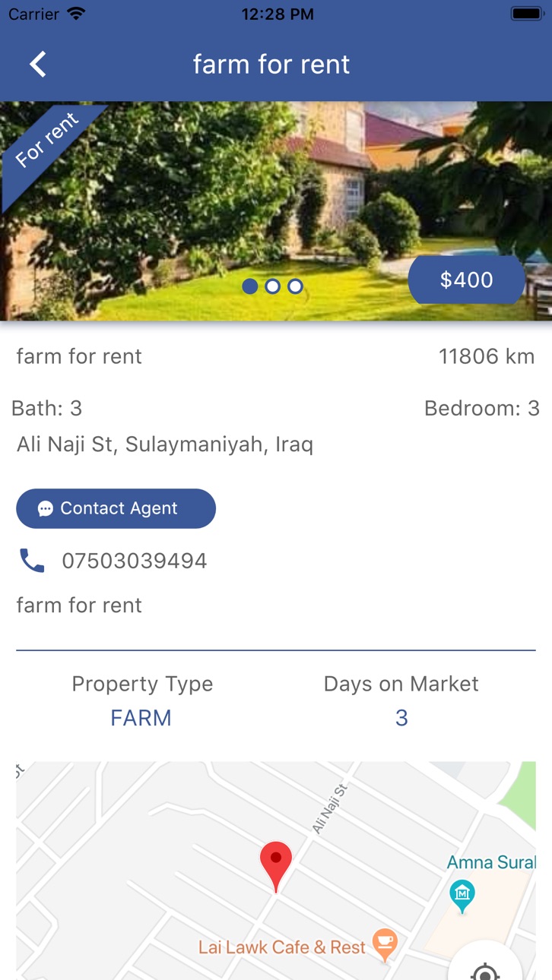552x980 pixels.
Task: Call phone number 07503039494
Action: [x=135, y=561]
